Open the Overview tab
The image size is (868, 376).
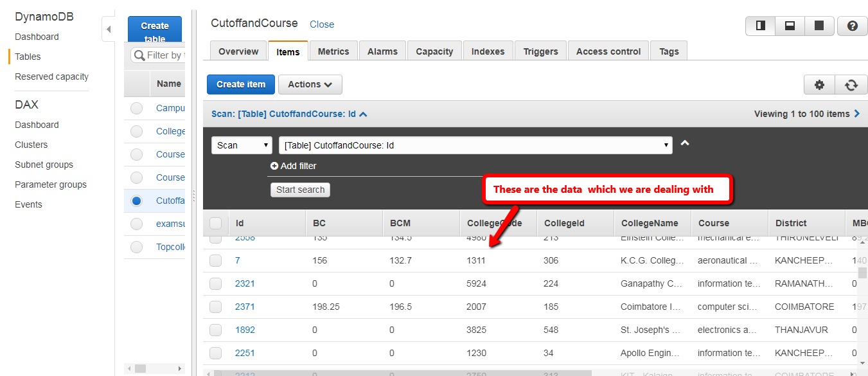238,51
